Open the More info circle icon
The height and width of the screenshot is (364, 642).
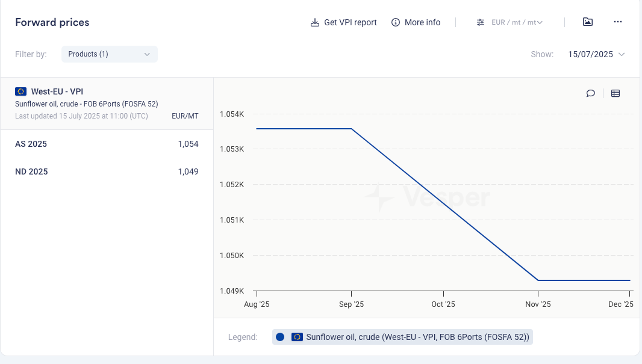tap(396, 22)
